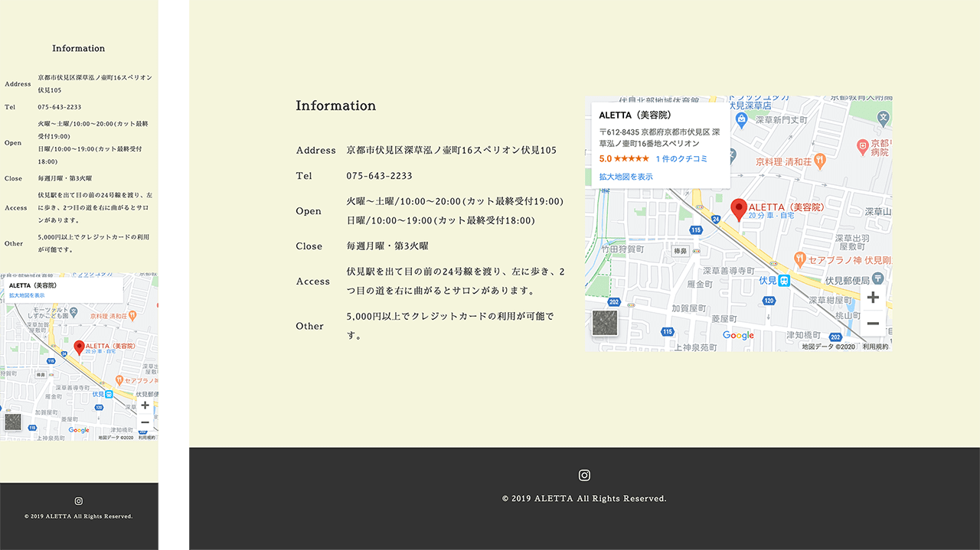Open Instagram from the footer icon

coord(584,475)
